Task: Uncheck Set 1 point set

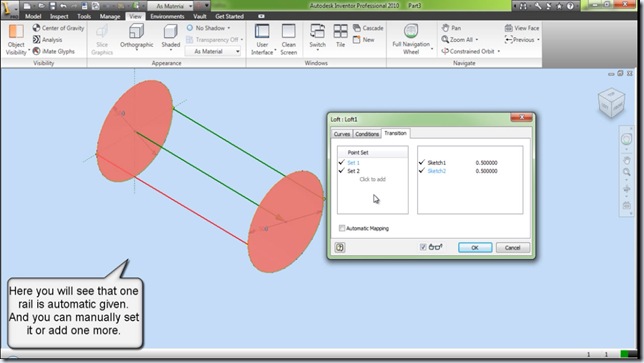Action: 341,163
